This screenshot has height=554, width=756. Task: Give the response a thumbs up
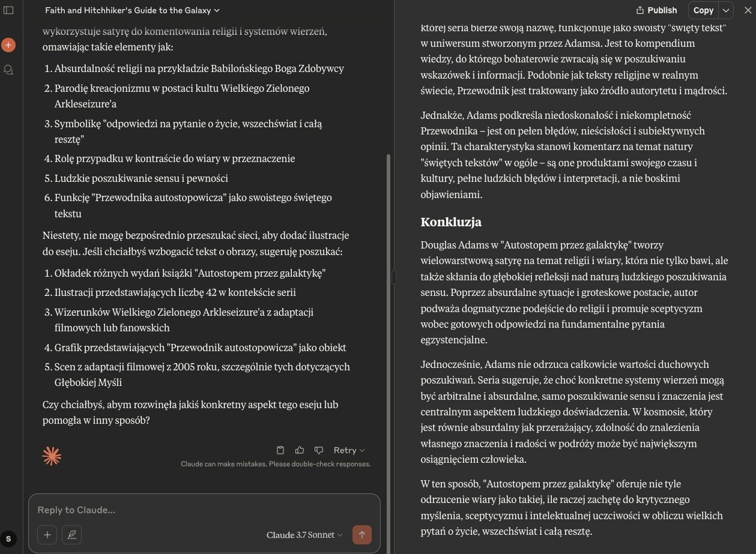point(300,450)
